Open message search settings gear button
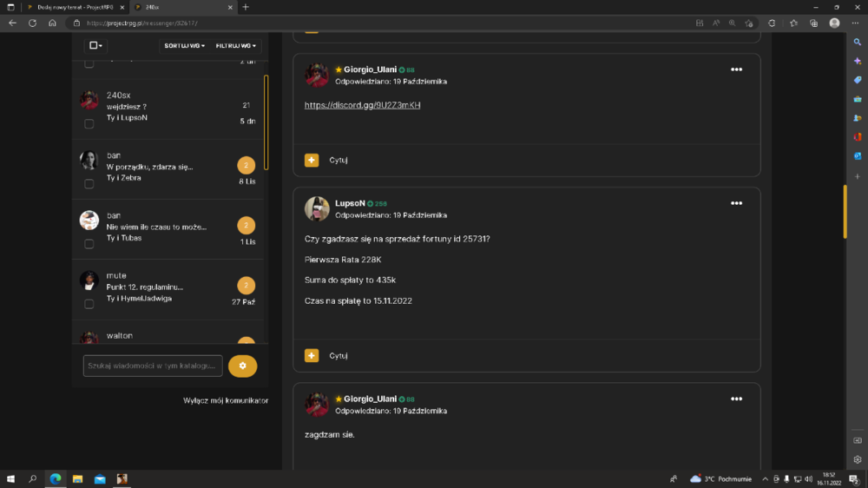The width and height of the screenshot is (868, 488). point(242,366)
